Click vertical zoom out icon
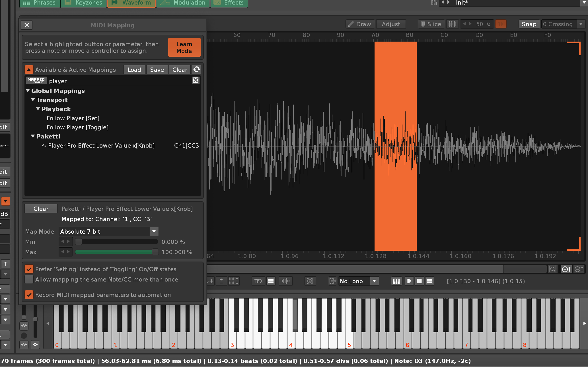Screen dimensions: 588x367 coord(579,269)
